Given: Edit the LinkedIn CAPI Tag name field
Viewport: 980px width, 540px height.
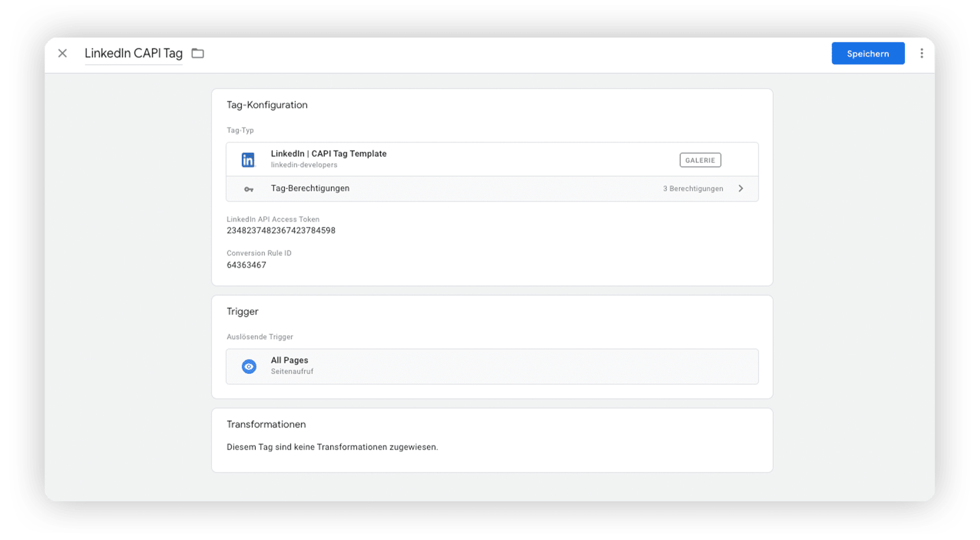Looking at the screenshot, I should pos(133,53).
